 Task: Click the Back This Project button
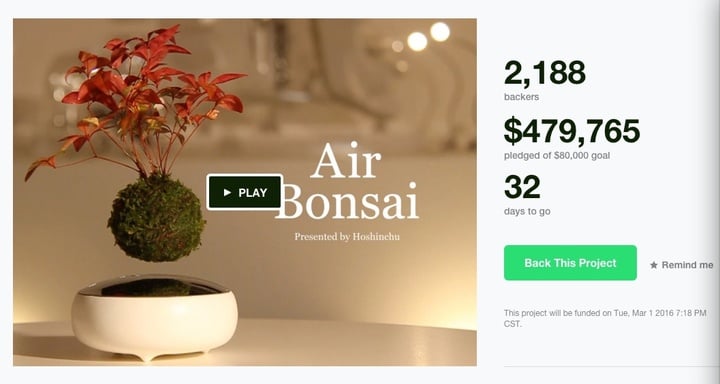[x=570, y=263]
